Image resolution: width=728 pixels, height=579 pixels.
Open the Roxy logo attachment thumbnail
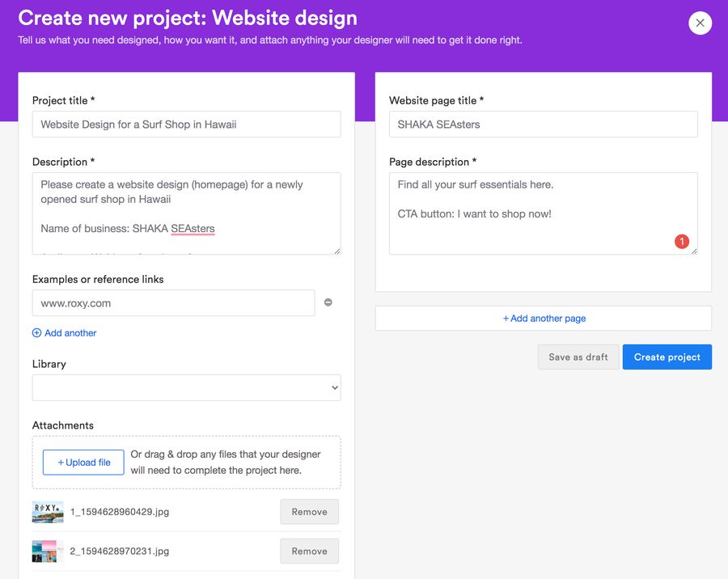point(48,512)
